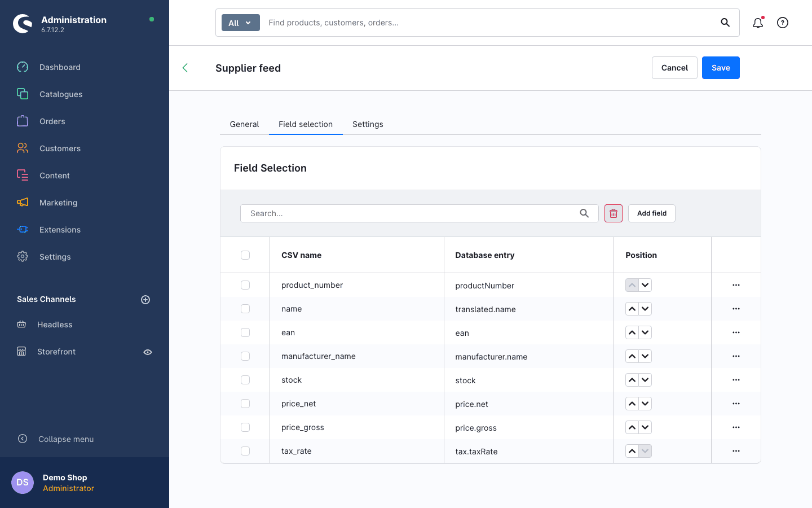Open the Storefront sales channel
Image resolution: width=812 pixels, height=508 pixels.
coord(56,352)
